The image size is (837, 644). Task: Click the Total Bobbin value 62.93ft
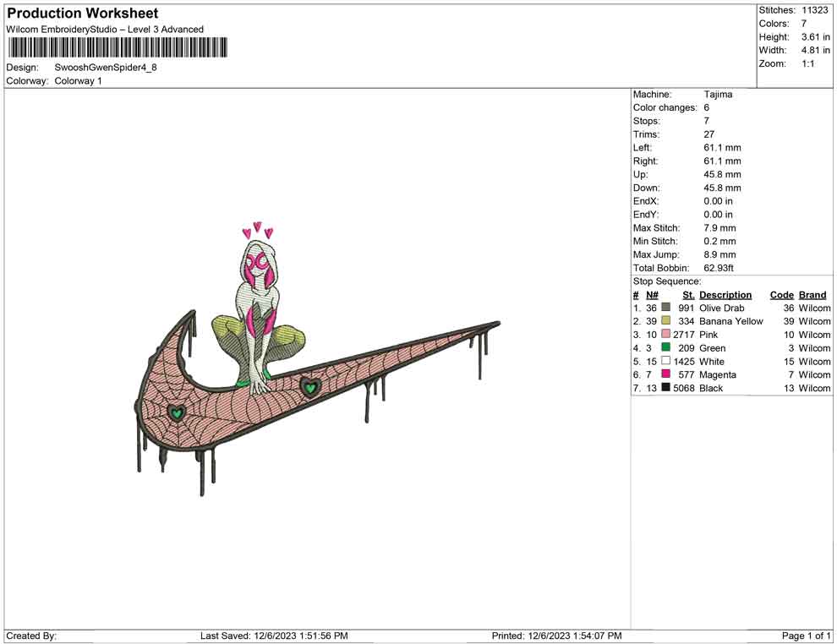pos(719,268)
